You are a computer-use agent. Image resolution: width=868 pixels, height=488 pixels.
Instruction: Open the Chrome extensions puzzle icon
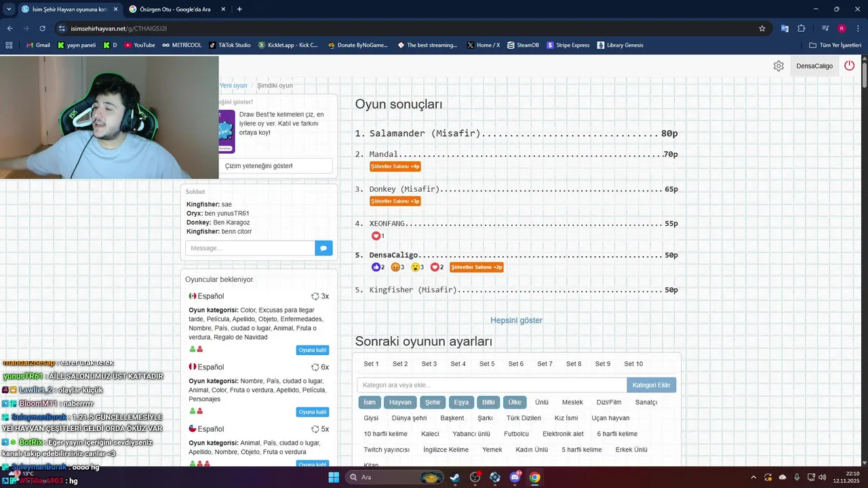pos(801,28)
